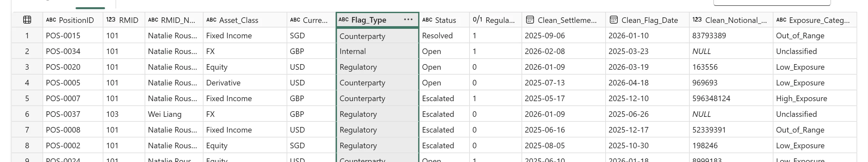Click SGD currency in POS-0015 row
The image size is (868, 162).
click(x=311, y=35)
